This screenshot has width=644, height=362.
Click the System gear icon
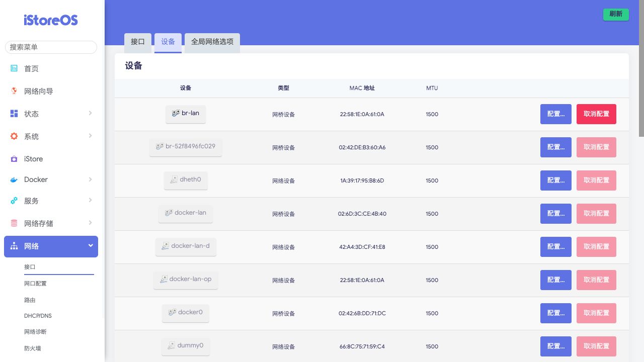14,136
